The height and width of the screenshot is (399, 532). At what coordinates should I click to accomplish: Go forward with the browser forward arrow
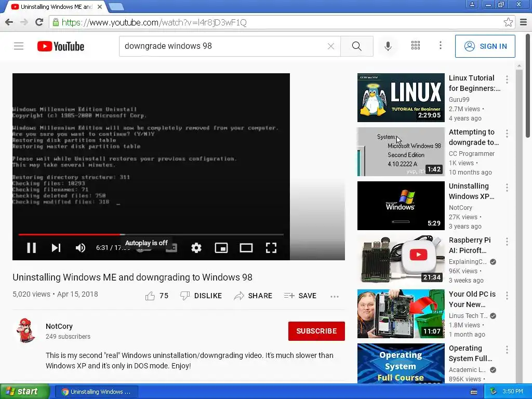(24, 22)
